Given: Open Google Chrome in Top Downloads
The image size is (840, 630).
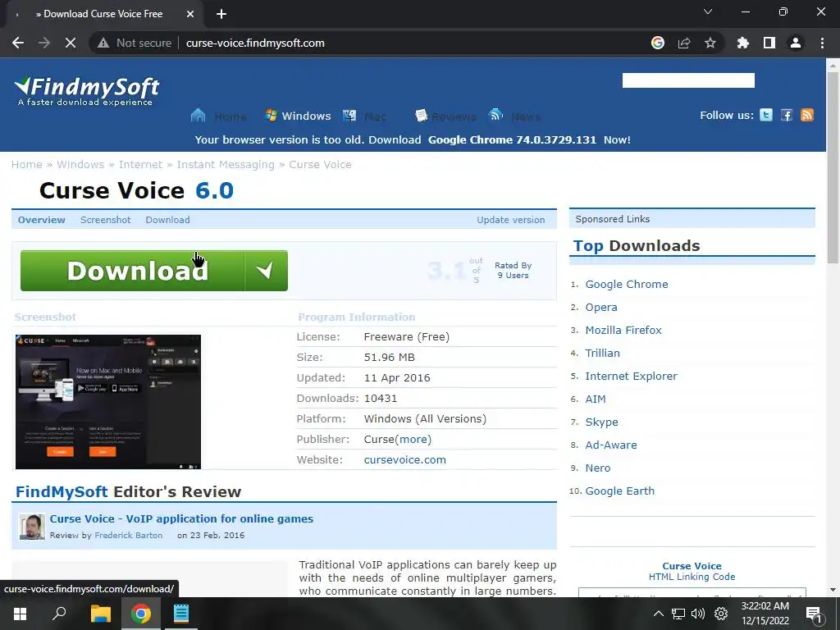Looking at the screenshot, I should 627,285.
